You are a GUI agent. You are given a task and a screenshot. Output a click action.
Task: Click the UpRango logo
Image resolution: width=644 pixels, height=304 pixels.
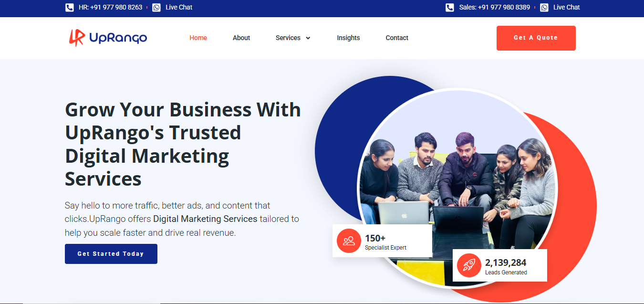(x=108, y=38)
